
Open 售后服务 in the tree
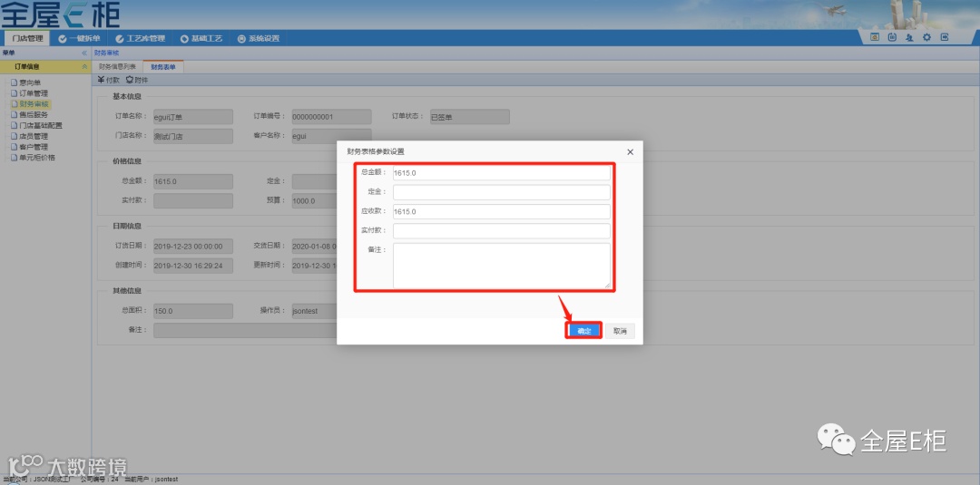click(x=34, y=115)
